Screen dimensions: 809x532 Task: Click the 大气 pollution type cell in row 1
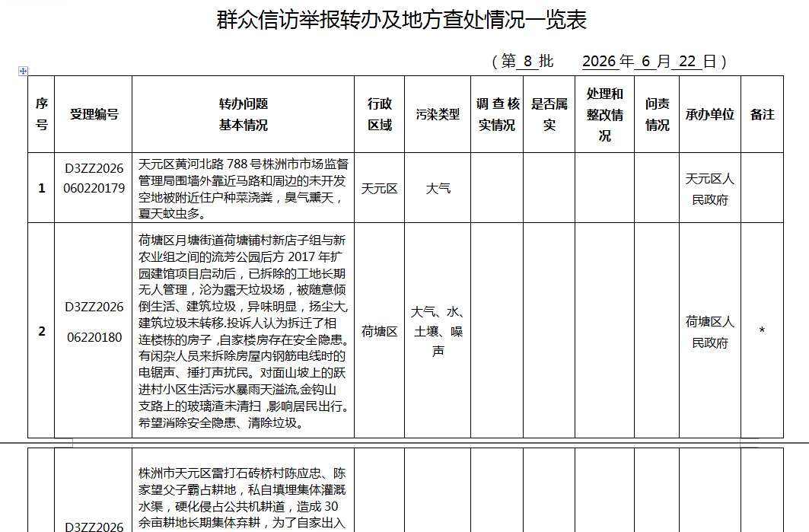pyautogui.click(x=438, y=188)
